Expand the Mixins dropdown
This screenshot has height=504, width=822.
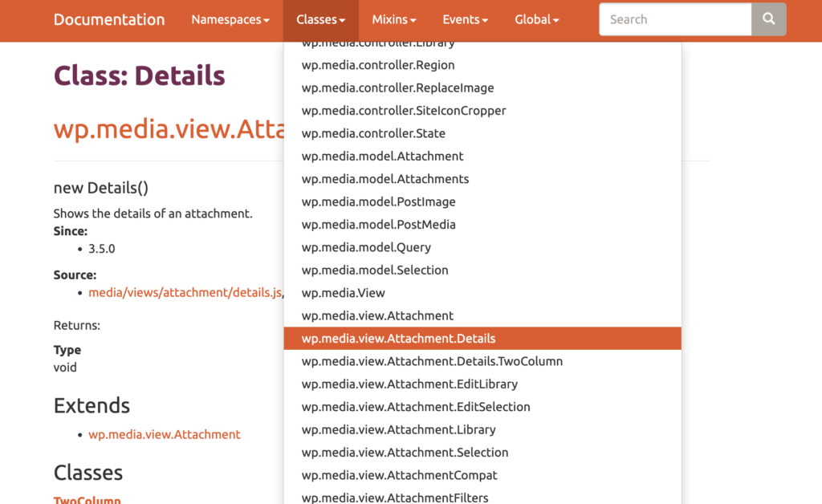coord(394,19)
